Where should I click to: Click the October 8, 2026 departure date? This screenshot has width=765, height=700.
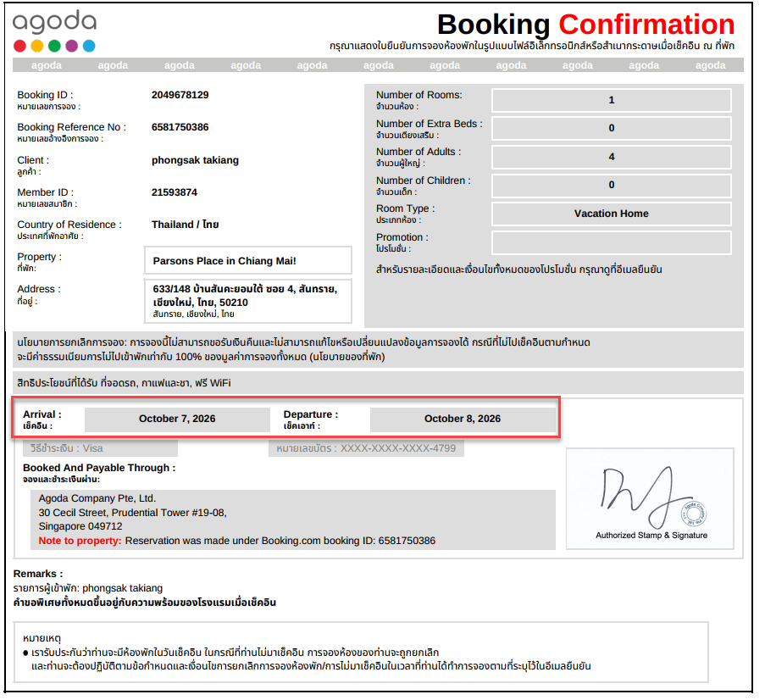coord(463,419)
